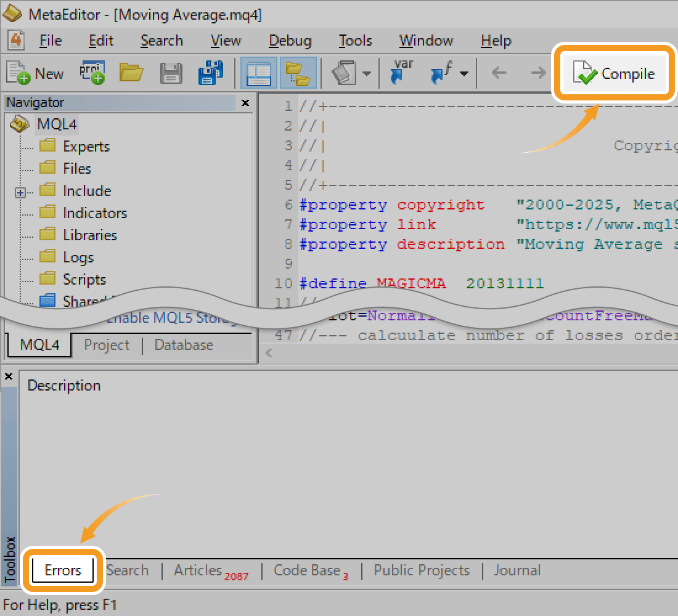The height and width of the screenshot is (616, 678).
Task: Click the editor horizontal scrollbar left arrow
Action: click(x=268, y=353)
